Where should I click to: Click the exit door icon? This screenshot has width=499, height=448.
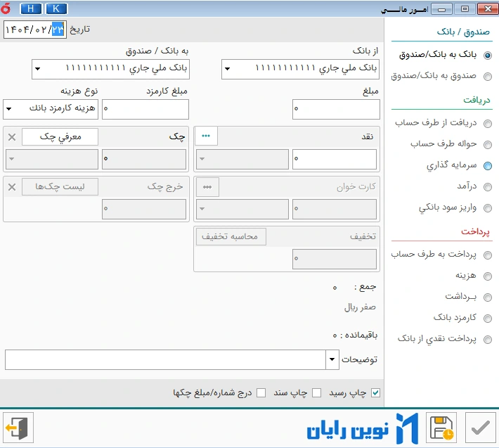(18, 428)
